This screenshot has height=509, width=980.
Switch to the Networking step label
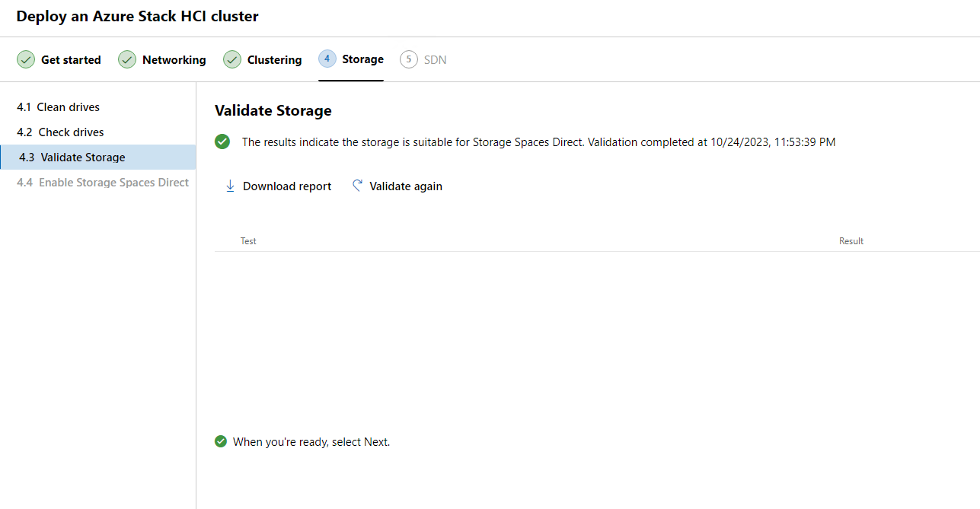(174, 59)
